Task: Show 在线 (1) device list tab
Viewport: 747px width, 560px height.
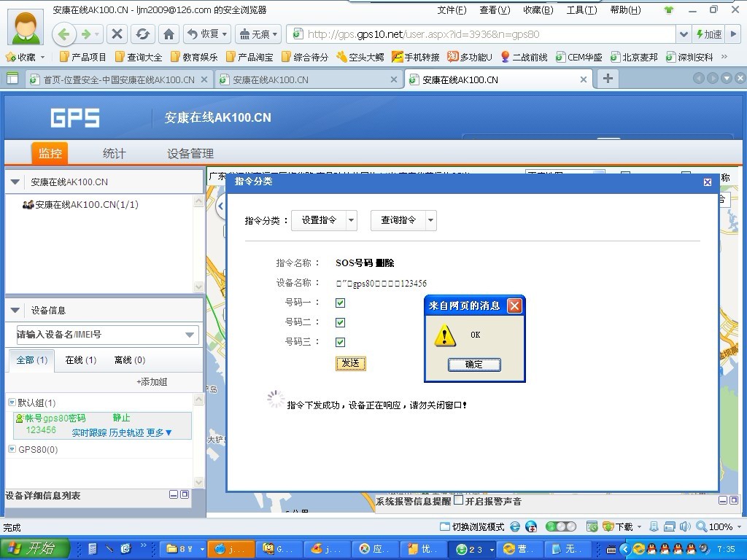Action: 81,360
